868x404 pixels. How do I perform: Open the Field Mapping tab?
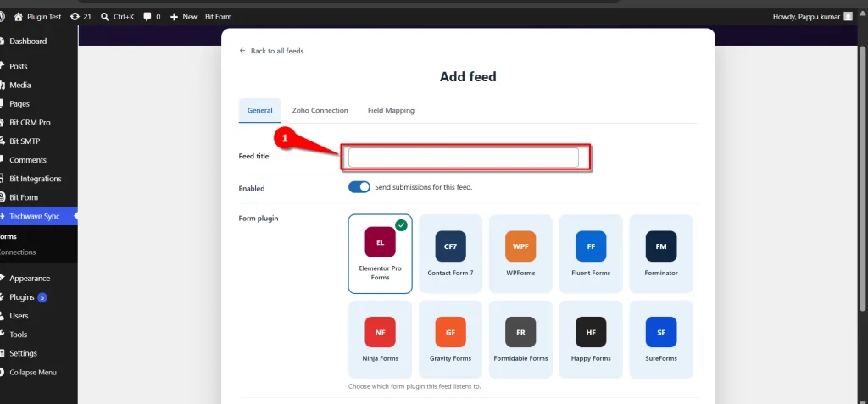tap(391, 110)
